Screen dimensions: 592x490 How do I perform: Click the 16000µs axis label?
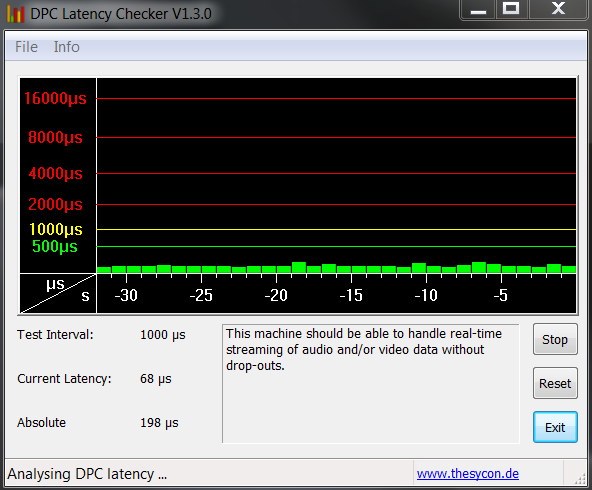tap(55, 99)
